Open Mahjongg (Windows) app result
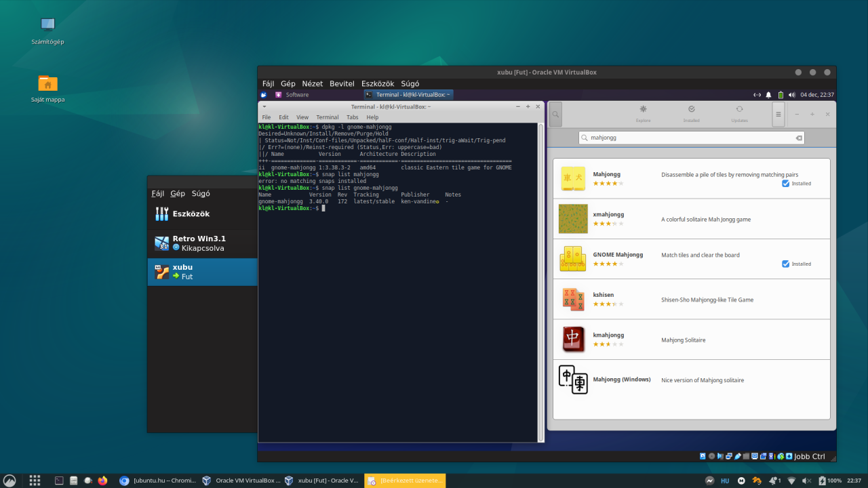 pyautogui.click(x=692, y=380)
